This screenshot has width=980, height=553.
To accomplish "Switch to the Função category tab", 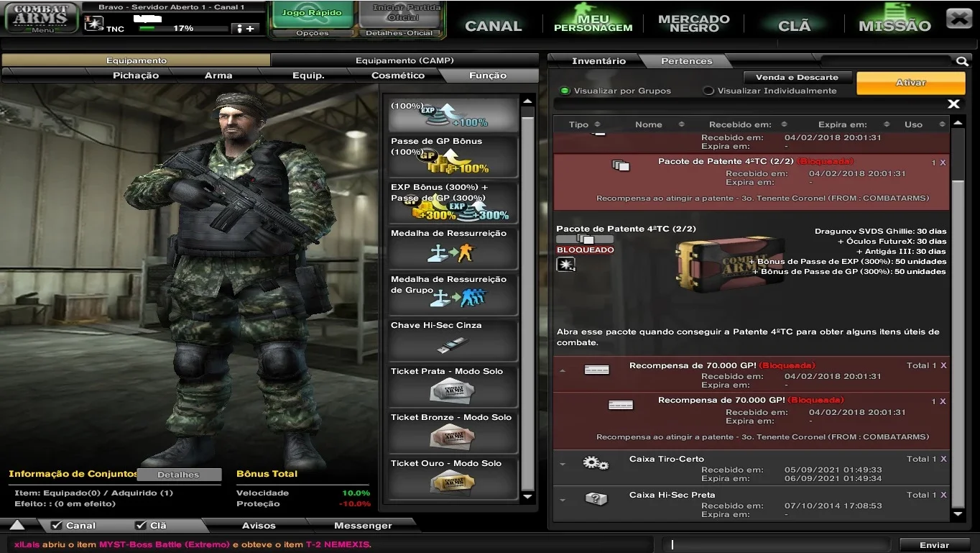I will (x=488, y=76).
